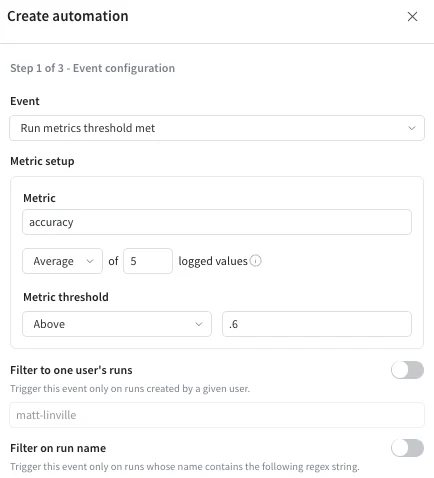Focus the Metric field containing accuracy

click(x=217, y=222)
